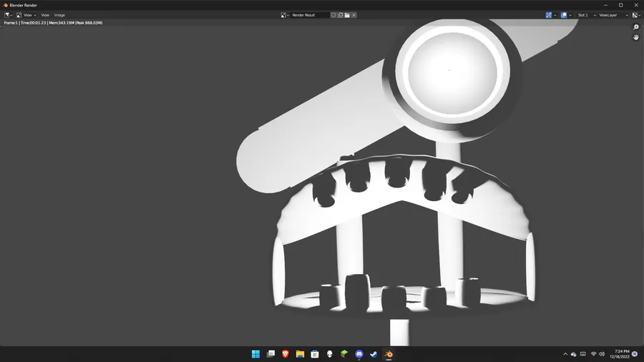The width and height of the screenshot is (644, 362).
Task: Launch Brave browser from taskbar
Action: (286, 354)
